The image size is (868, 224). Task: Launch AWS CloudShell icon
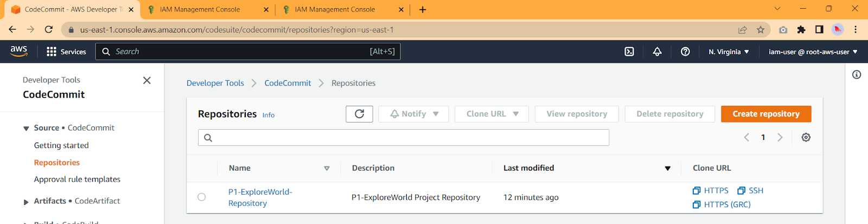tap(629, 52)
